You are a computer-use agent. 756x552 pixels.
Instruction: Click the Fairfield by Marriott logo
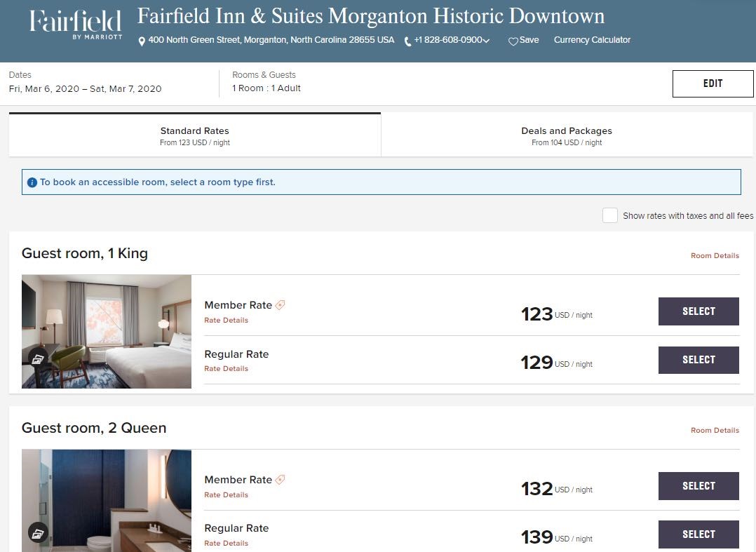(x=76, y=25)
